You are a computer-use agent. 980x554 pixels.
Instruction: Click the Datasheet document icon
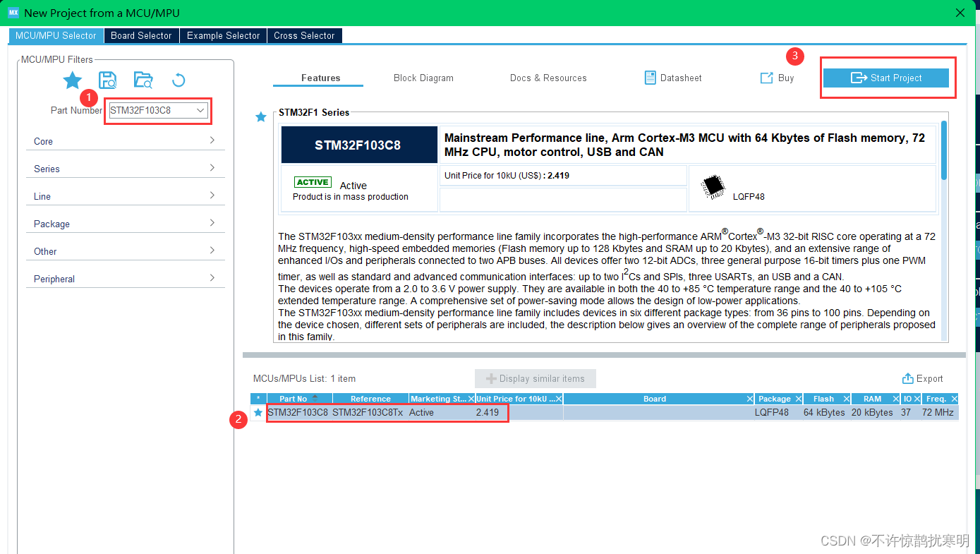click(x=651, y=78)
